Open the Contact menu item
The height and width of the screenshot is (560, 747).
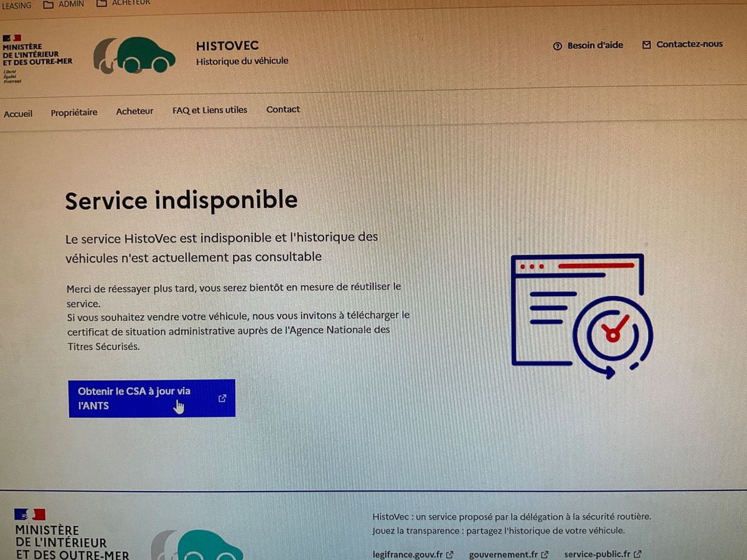(283, 110)
